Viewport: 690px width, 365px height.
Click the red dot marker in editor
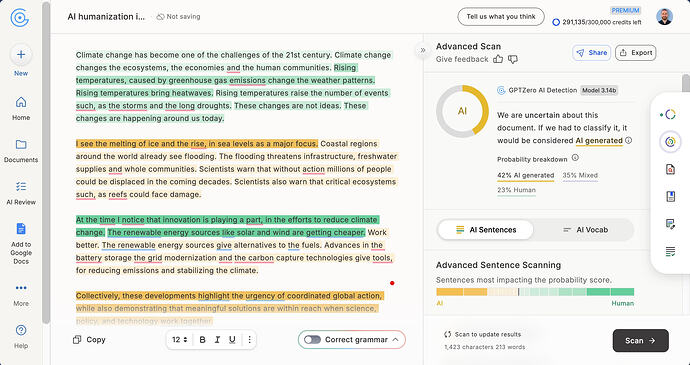392,283
